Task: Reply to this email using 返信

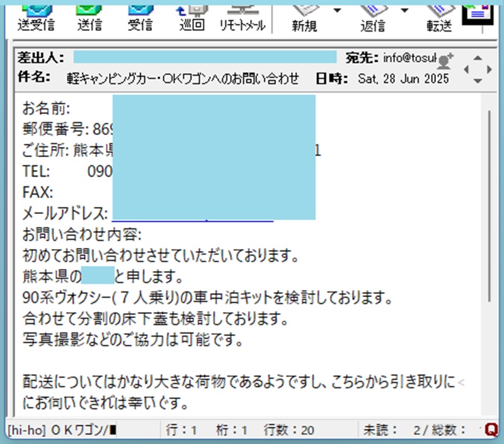Action: pyautogui.click(x=374, y=17)
